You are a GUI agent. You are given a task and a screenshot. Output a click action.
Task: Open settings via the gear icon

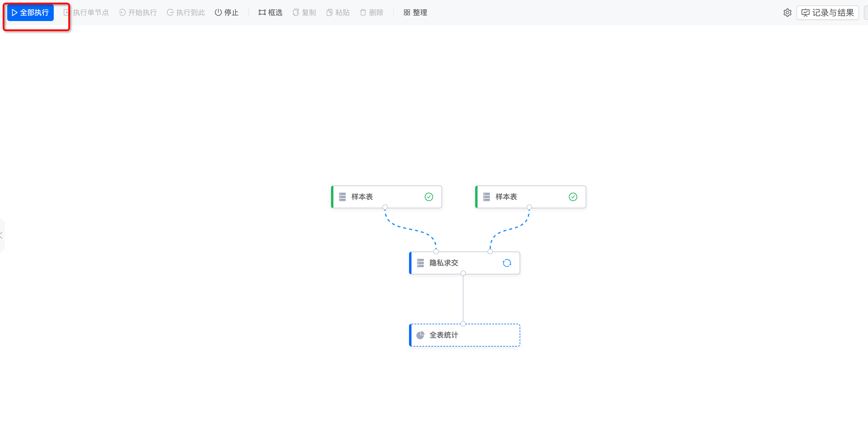787,13
